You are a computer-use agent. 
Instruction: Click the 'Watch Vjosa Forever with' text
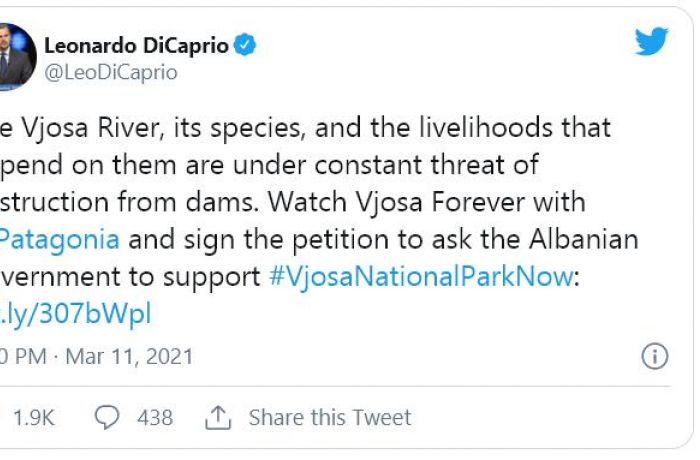point(426,202)
